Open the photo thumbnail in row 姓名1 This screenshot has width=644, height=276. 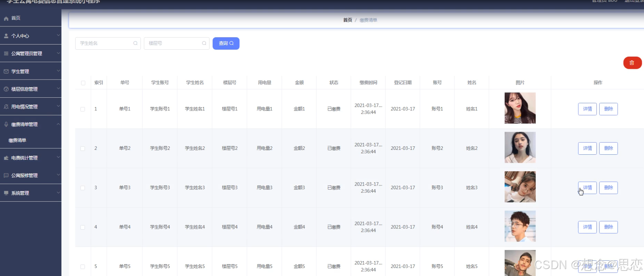pyautogui.click(x=520, y=108)
